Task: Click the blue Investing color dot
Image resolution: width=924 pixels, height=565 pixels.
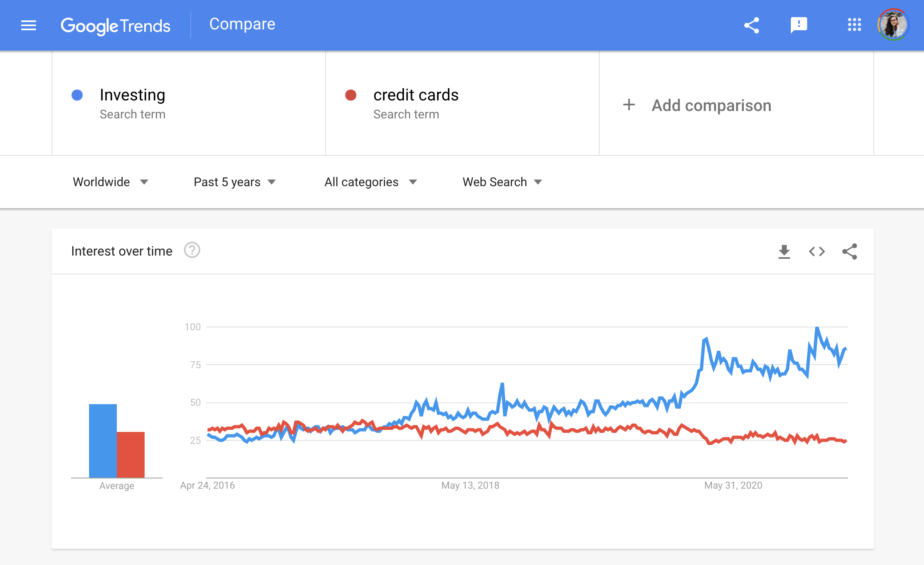Action: click(x=77, y=95)
